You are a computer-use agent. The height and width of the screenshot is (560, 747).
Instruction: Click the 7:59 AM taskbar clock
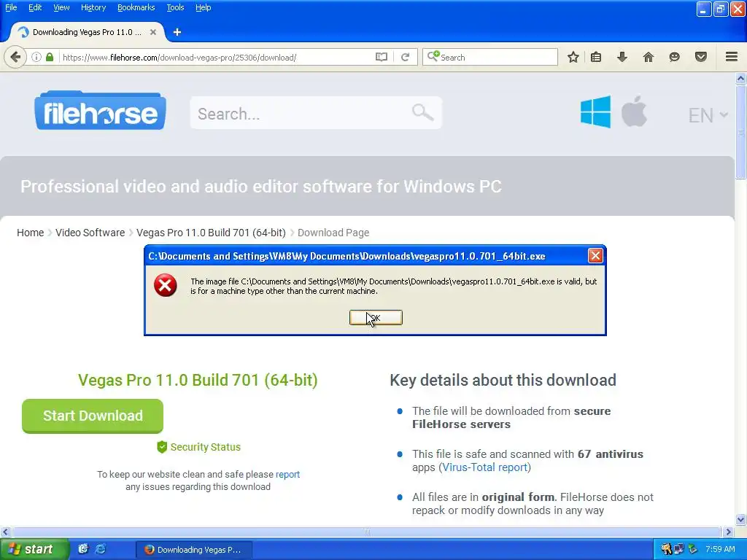pyautogui.click(x=720, y=549)
